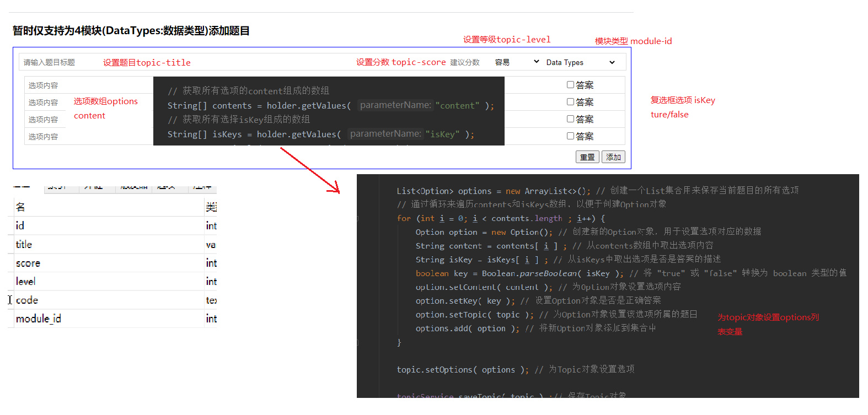Click the 重置 reset button
The image size is (868, 415).
click(587, 157)
